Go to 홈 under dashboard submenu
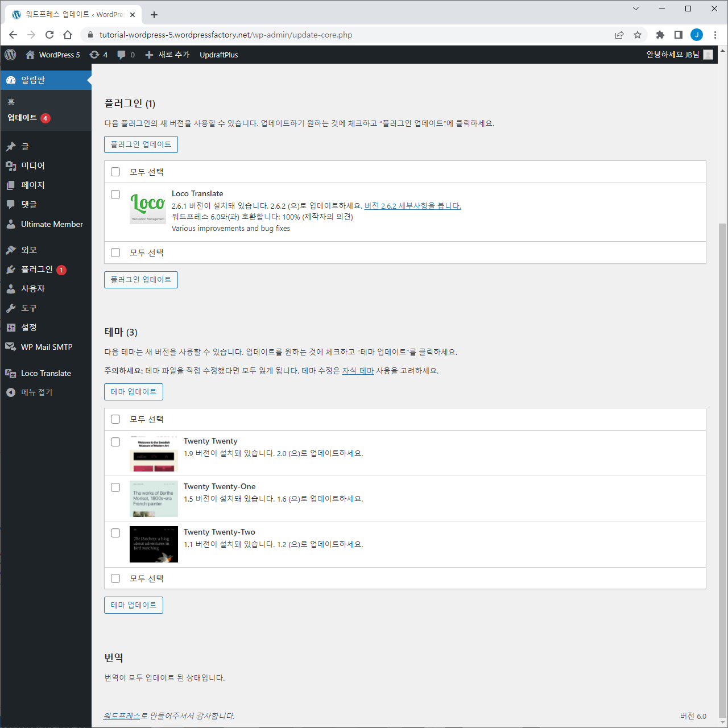Viewport: 728px width, 728px height. coord(11,102)
